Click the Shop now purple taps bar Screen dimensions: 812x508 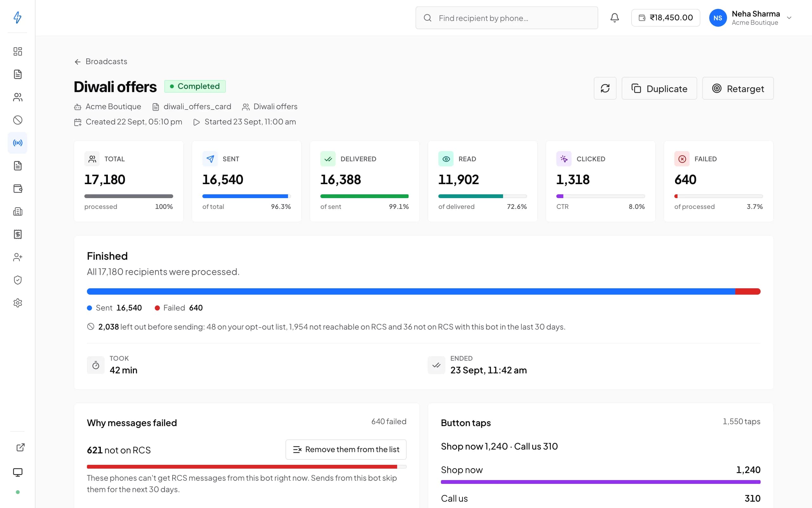pyautogui.click(x=601, y=482)
